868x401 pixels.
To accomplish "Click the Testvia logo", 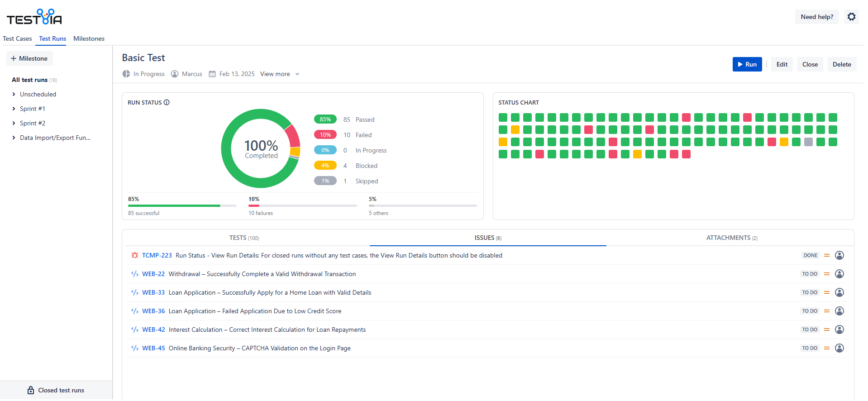I will [x=34, y=17].
